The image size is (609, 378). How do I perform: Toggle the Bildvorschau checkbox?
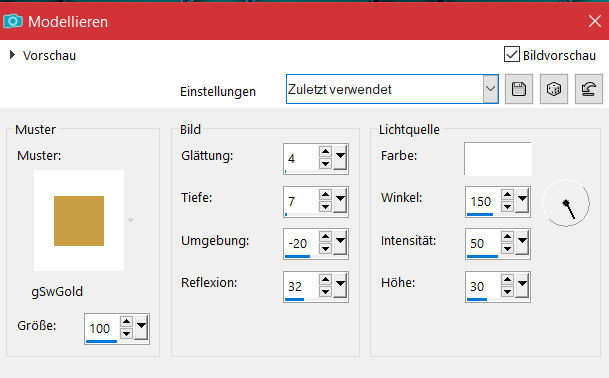click(512, 54)
